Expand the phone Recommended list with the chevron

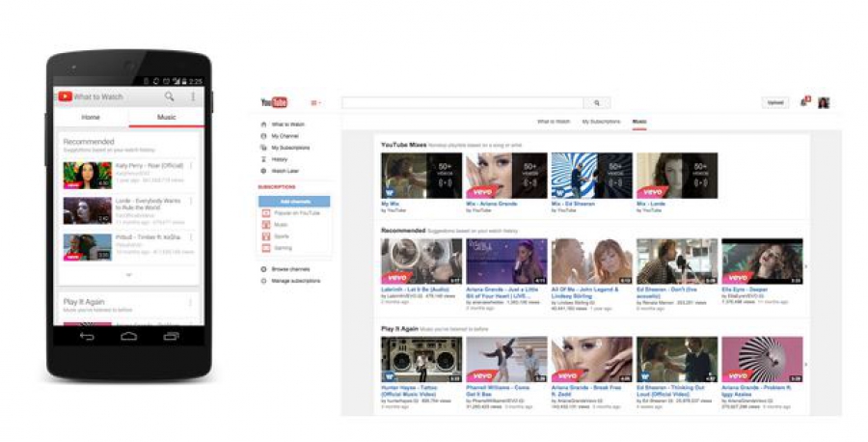(x=129, y=275)
